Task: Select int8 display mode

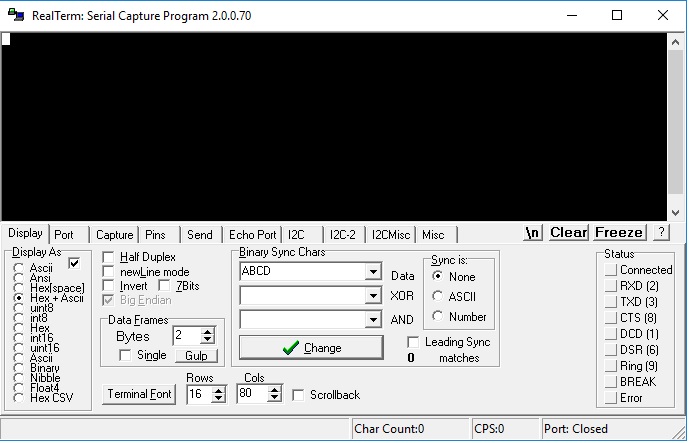Action: click(18, 318)
